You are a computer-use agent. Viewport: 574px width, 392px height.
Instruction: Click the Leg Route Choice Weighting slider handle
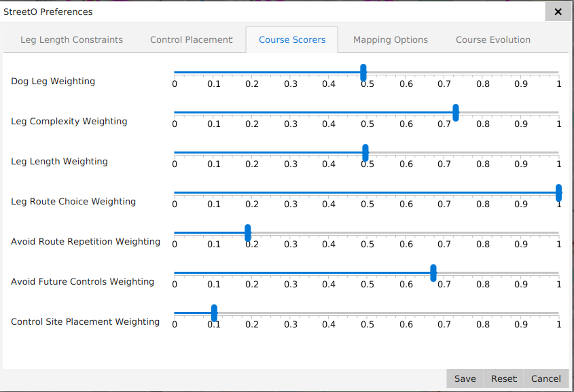point(558,192)
